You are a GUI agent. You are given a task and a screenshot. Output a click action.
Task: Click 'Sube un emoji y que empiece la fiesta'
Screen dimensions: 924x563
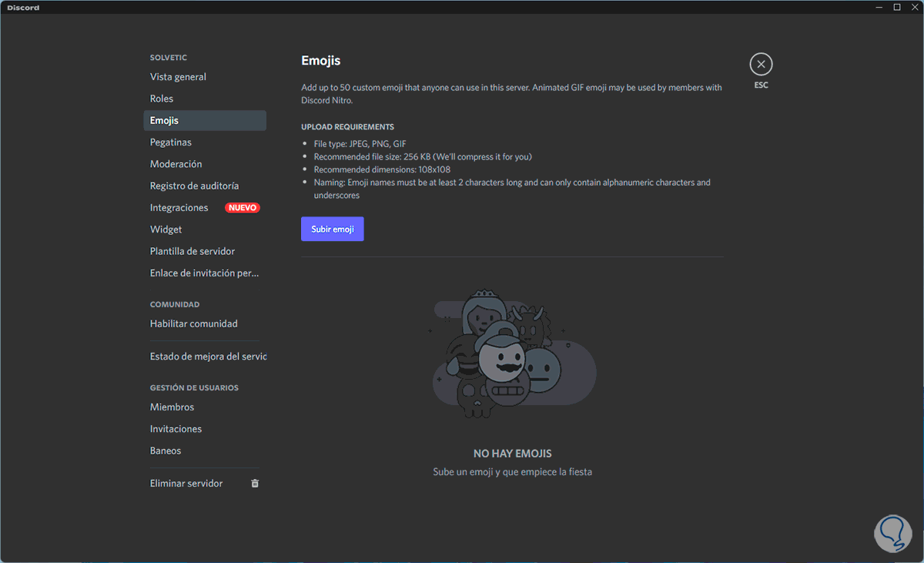tap(512, 472)
